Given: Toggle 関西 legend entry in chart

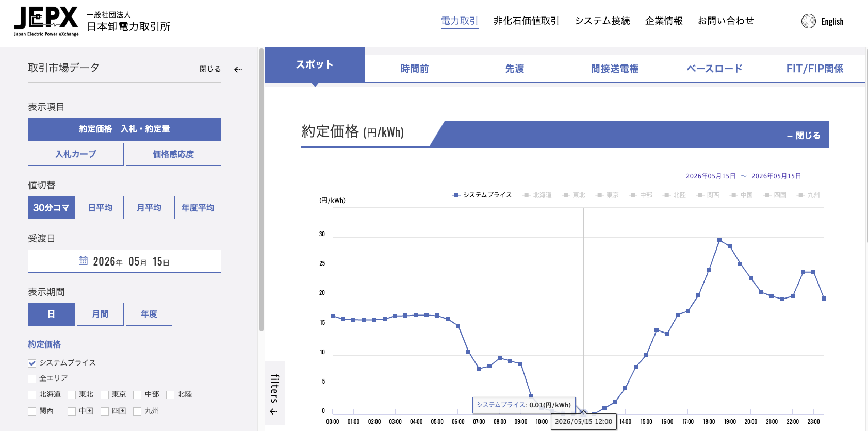Looking at the screenshot, I should [708, 195].
